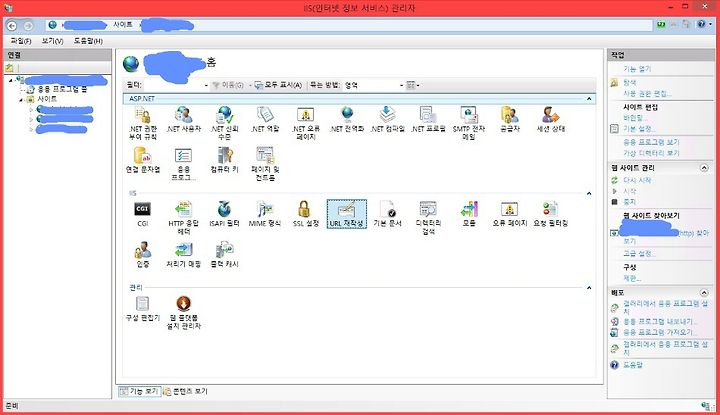Collapse the 배포 actions section
The width and height of the screenshot is (720, 415).
click(x=703, y=292)
